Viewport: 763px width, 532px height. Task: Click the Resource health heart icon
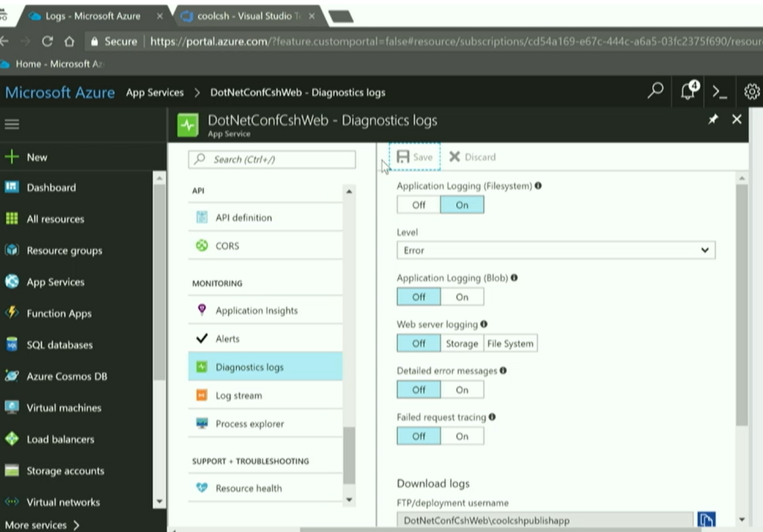click(x=202, y=487)
